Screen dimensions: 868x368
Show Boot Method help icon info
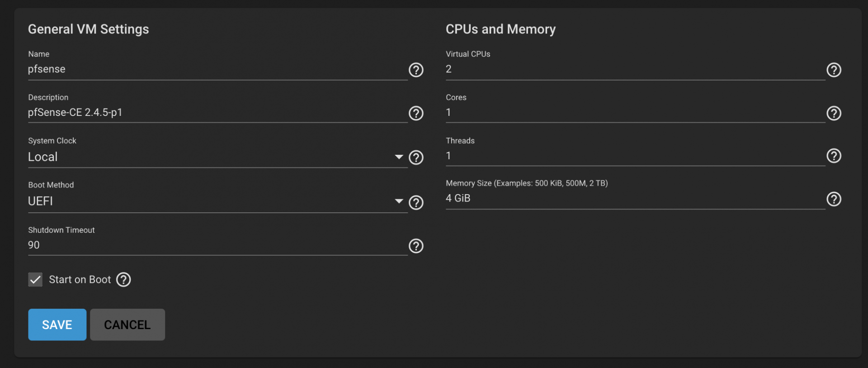coord(416,202)
